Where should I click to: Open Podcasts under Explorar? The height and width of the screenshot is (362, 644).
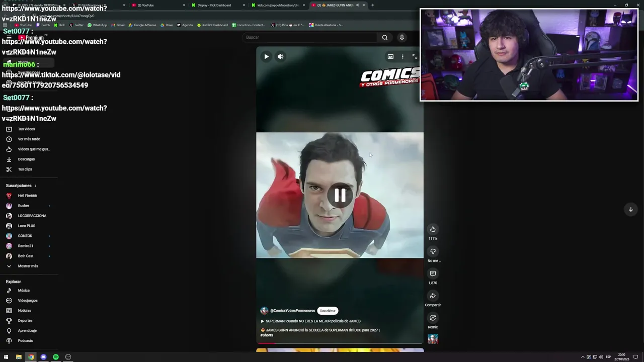(x=25, y=341)
